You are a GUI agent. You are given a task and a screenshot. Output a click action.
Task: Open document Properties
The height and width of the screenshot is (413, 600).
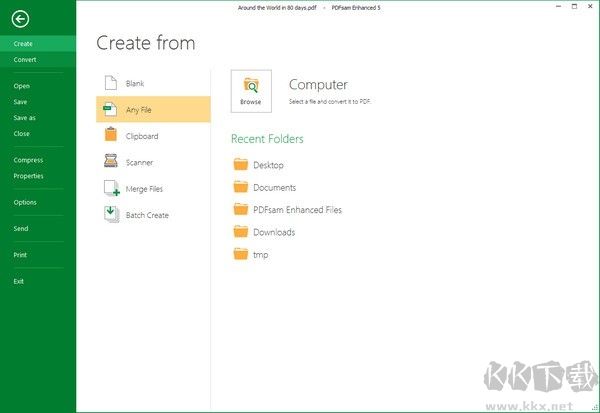tap(28, 176)
